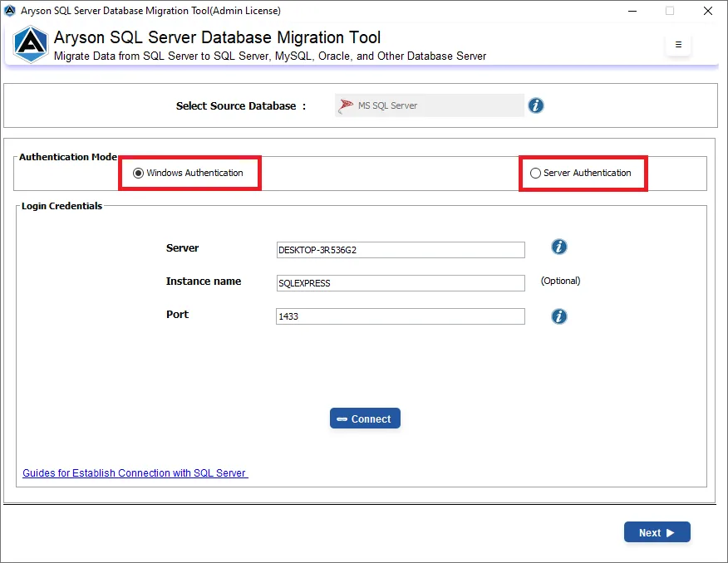Click the Authentication Mode group label

(x=68, y=157)
